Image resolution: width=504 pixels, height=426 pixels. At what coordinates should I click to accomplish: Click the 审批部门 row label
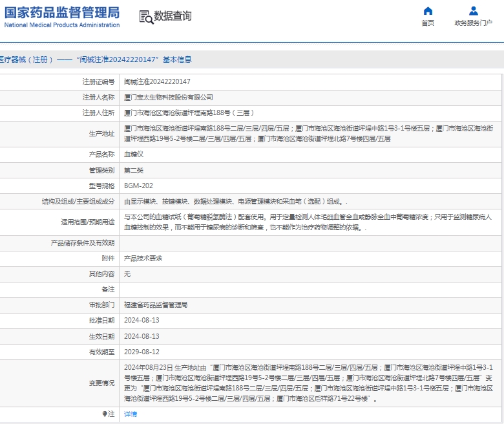click(101, 304)
